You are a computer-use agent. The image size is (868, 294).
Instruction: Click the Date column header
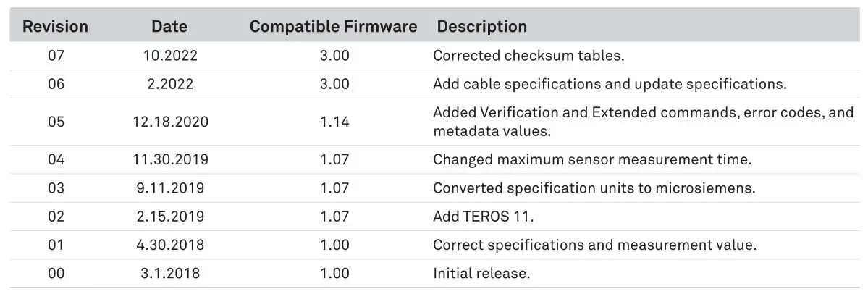(169, 27)
